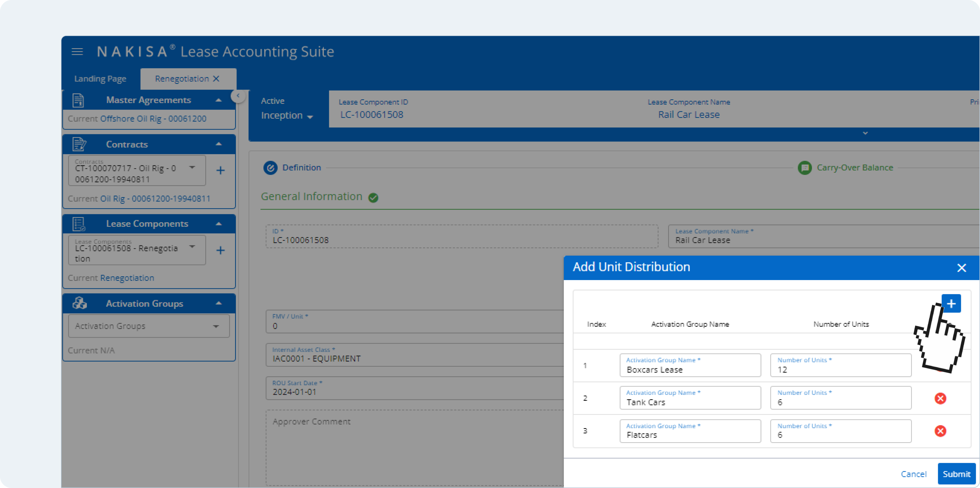Viewport: 980px width, 488px height.
Task: Click the Current N/A text
Action: coord(91,350)
